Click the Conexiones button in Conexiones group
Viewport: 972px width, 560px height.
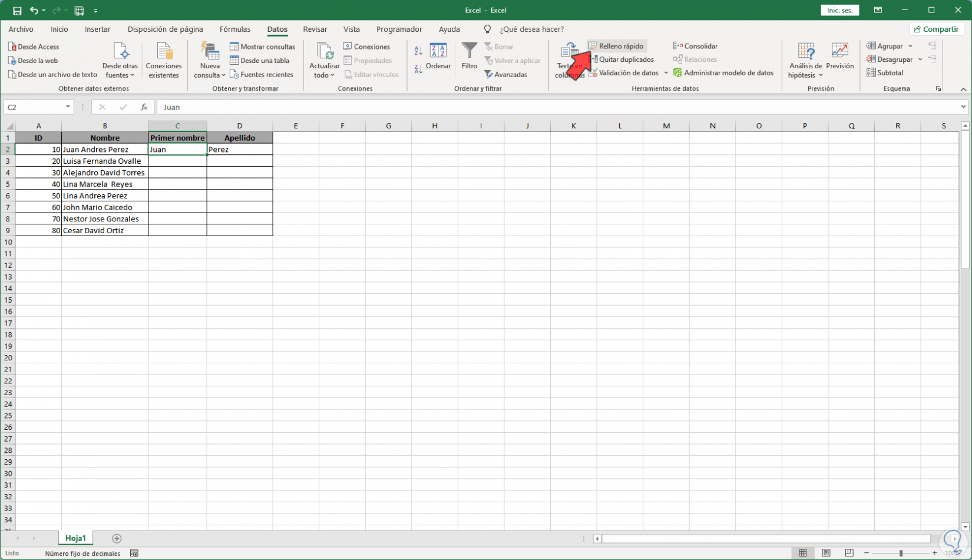click(x=366, y=47)
